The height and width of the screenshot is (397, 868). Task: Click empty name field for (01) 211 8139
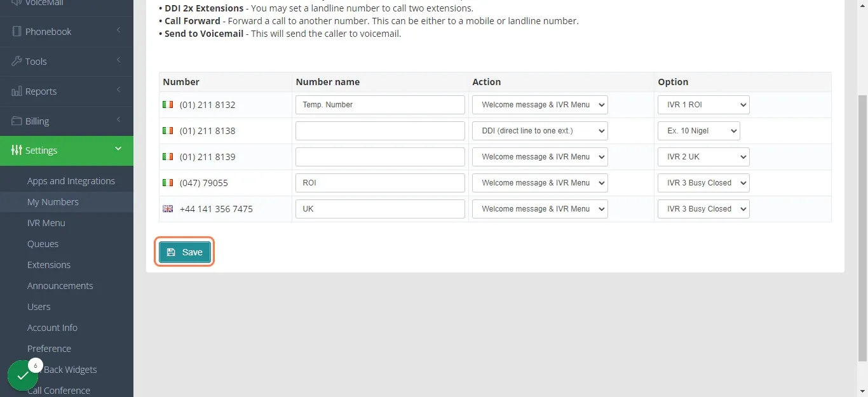[380, 157]
